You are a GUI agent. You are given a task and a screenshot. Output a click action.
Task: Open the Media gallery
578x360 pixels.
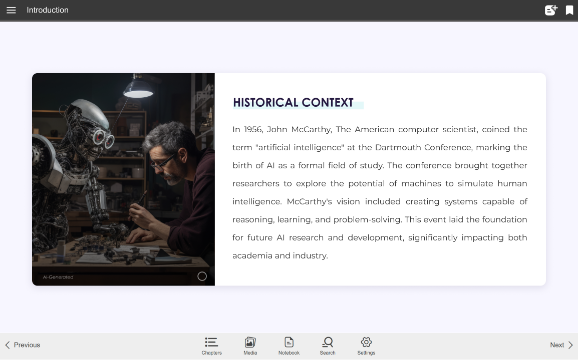coord(250,346)
